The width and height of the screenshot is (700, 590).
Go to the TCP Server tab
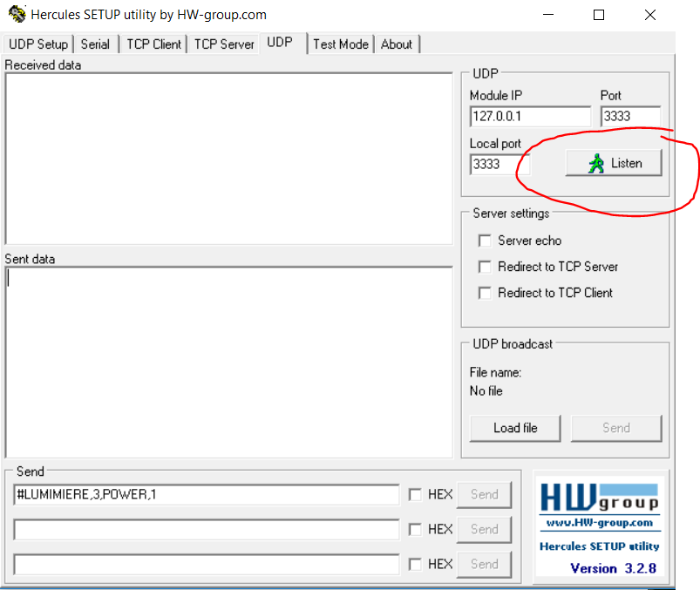(x=224, y=44)
